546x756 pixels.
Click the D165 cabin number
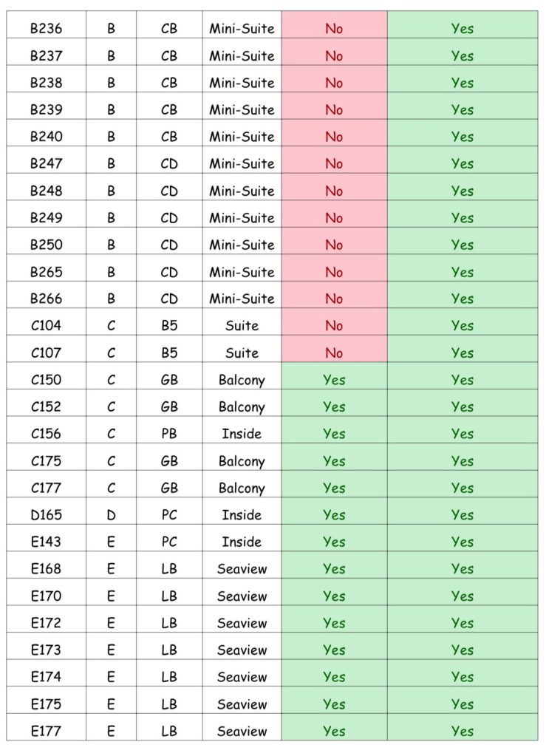[46, 515]
